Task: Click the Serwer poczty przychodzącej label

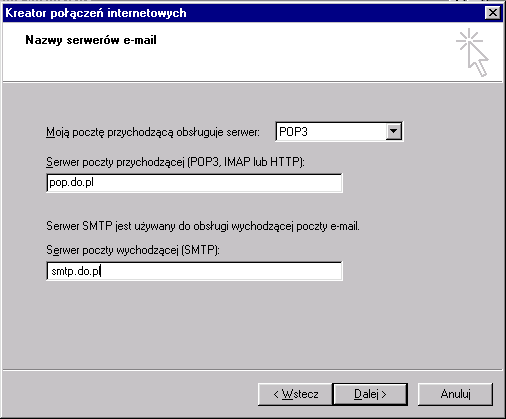Action: [x=175, y=162]
